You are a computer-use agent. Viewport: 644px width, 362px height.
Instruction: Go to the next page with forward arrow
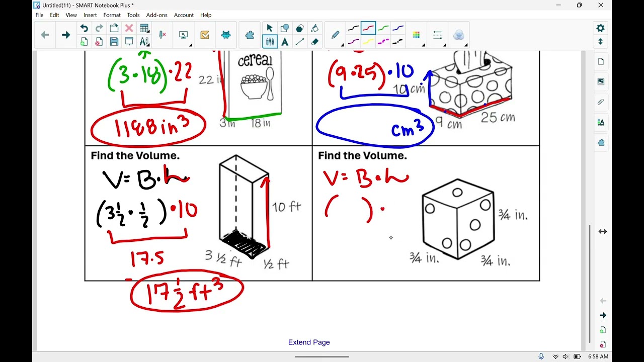pos(65,35)
